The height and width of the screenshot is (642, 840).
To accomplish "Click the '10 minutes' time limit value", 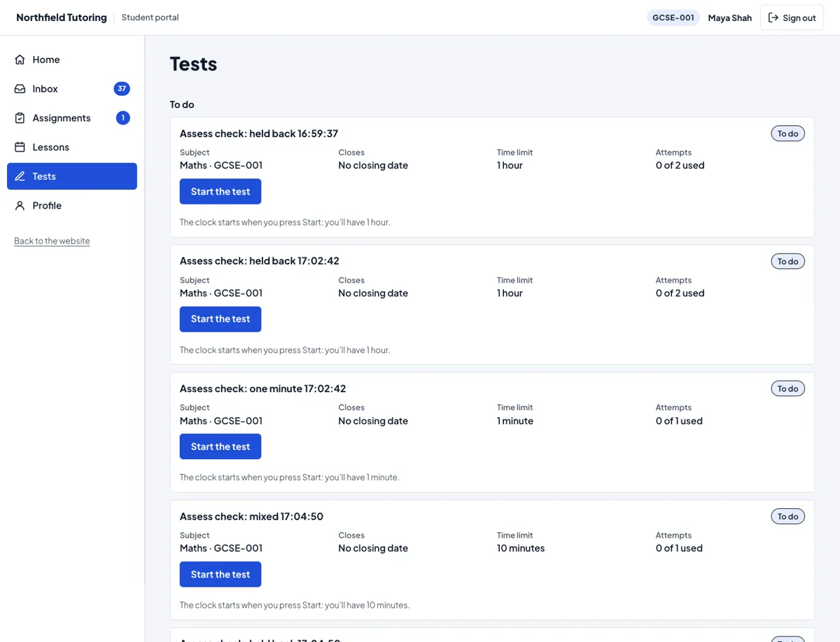I will coord(521,548).
